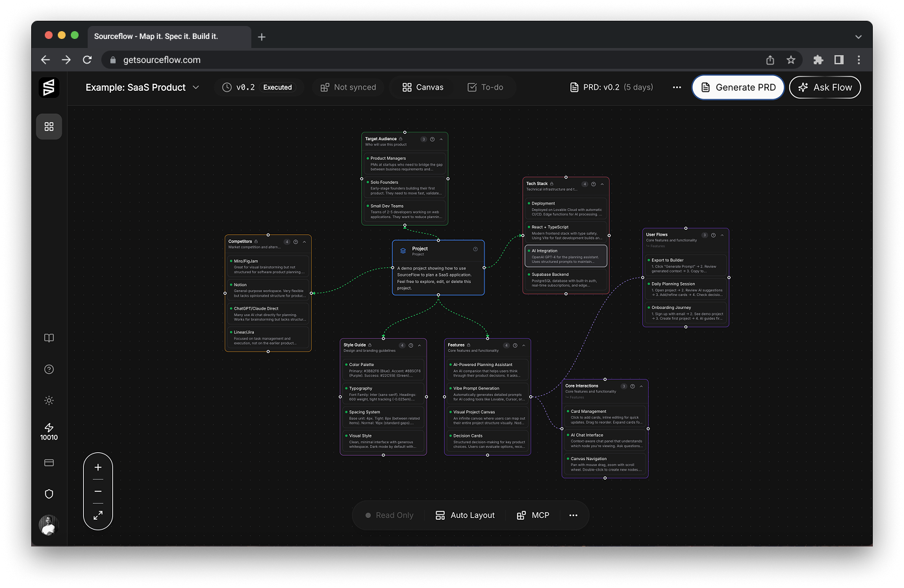This screenshot has height=588, width=904.
Task: Toggle the light/dark theme sun icon
Action: (x=49, y=400)
